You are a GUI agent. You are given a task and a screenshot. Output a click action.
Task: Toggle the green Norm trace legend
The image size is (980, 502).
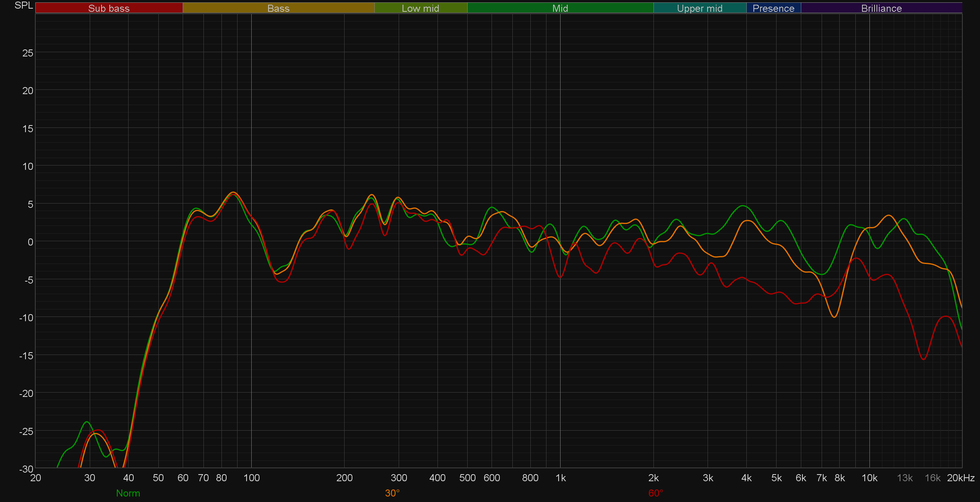(x=128, y=493)
